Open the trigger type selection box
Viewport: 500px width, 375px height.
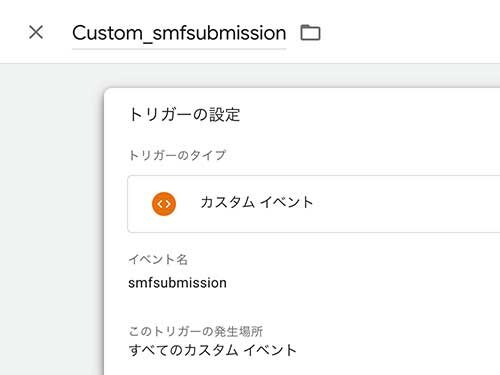pyautogui.click(x=313, y=204)
